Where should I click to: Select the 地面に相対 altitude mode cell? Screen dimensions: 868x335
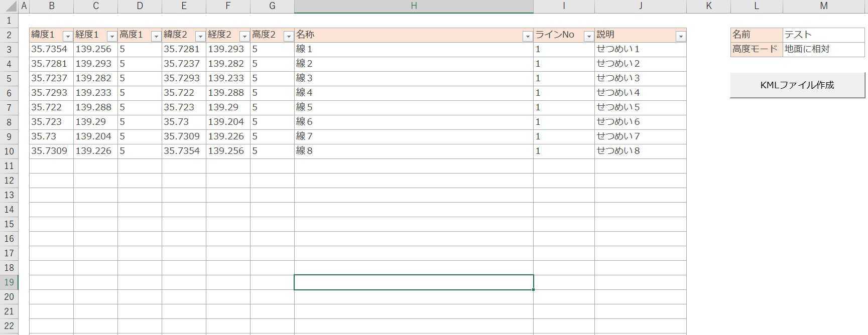coord(823,49)
